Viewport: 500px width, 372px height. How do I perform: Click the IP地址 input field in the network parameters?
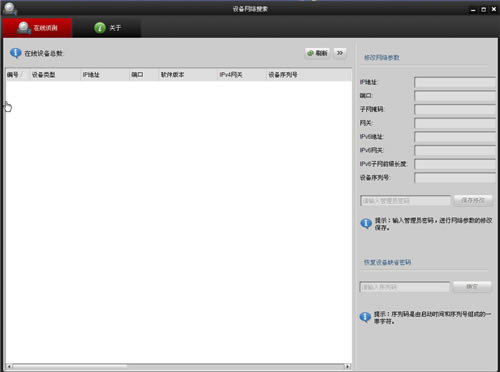point(455,82)
